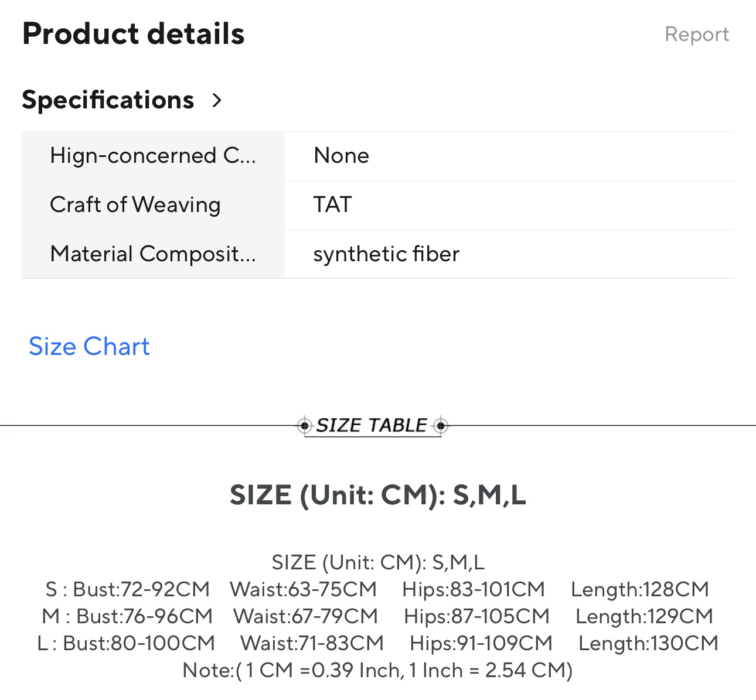This screenshot has height=700, width=756.
Task: Click the synthetic fiber value
Action: [x=386, y=254]
